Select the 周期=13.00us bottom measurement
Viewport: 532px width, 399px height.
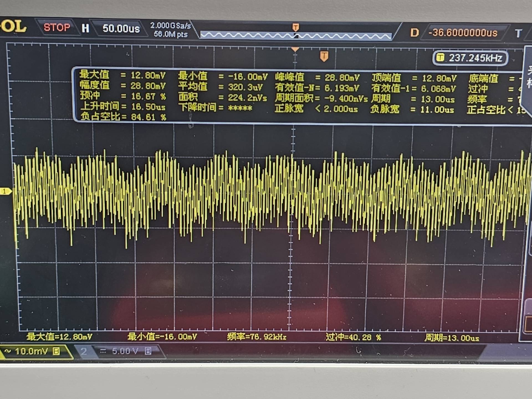pos(451,338)
